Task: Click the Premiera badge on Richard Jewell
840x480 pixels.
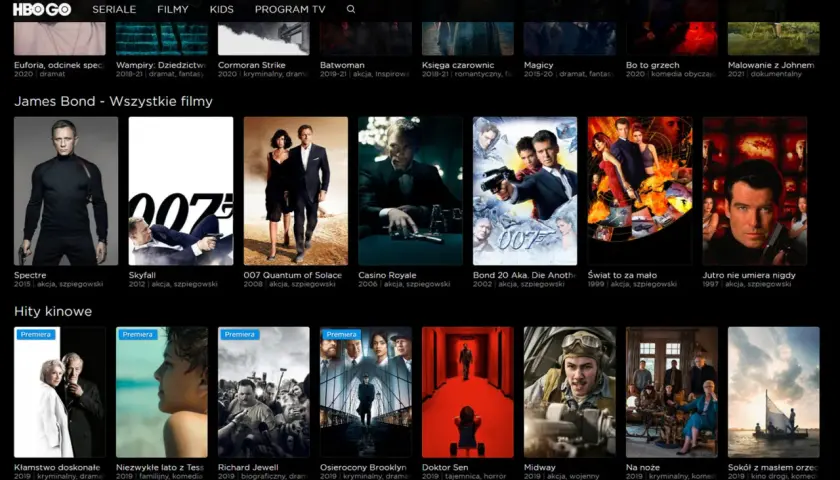Action: [239, 334]
